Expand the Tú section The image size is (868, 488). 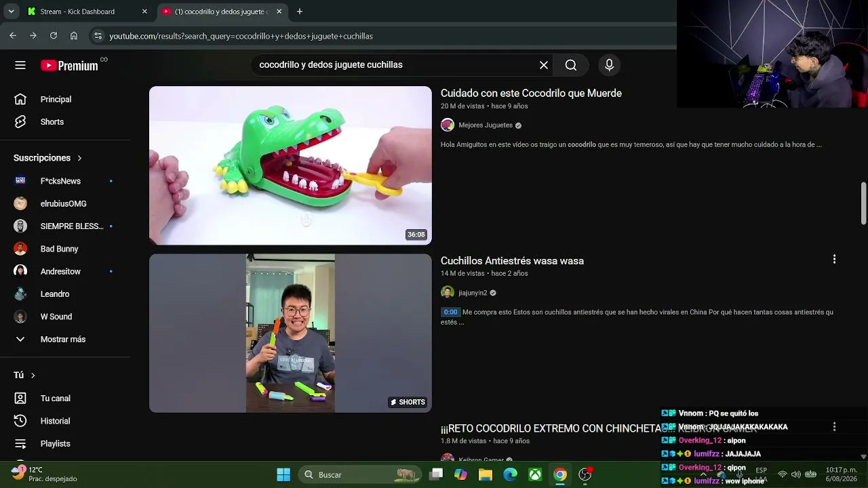click(24, 375)
